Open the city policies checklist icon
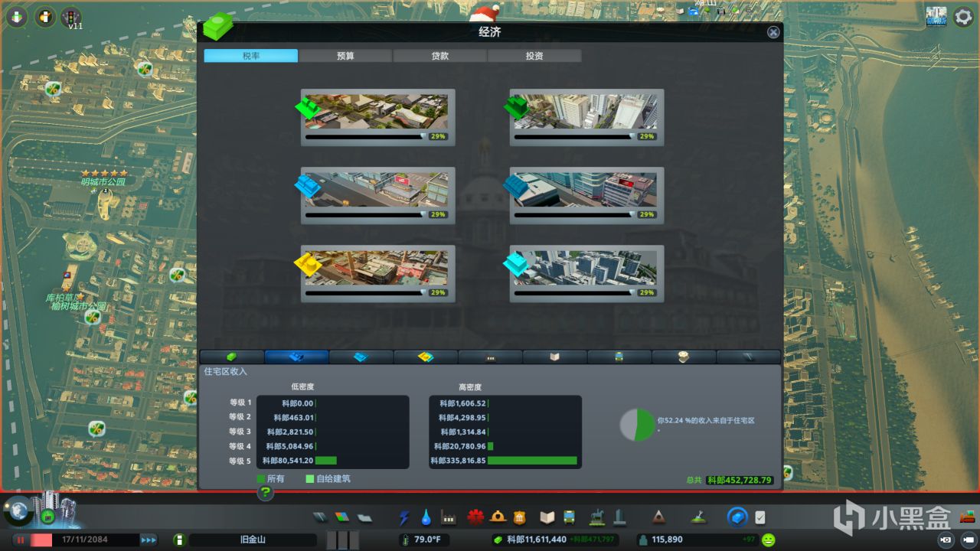 (x=759, y=518)
